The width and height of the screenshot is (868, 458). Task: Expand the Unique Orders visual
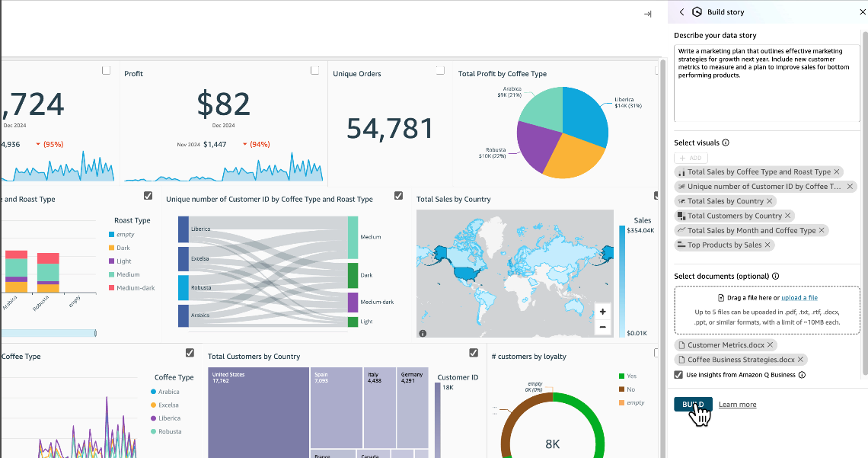[x=440, y=69]
